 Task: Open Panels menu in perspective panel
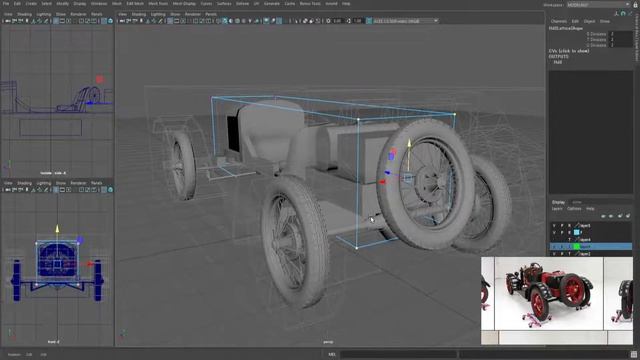(211, 14)
